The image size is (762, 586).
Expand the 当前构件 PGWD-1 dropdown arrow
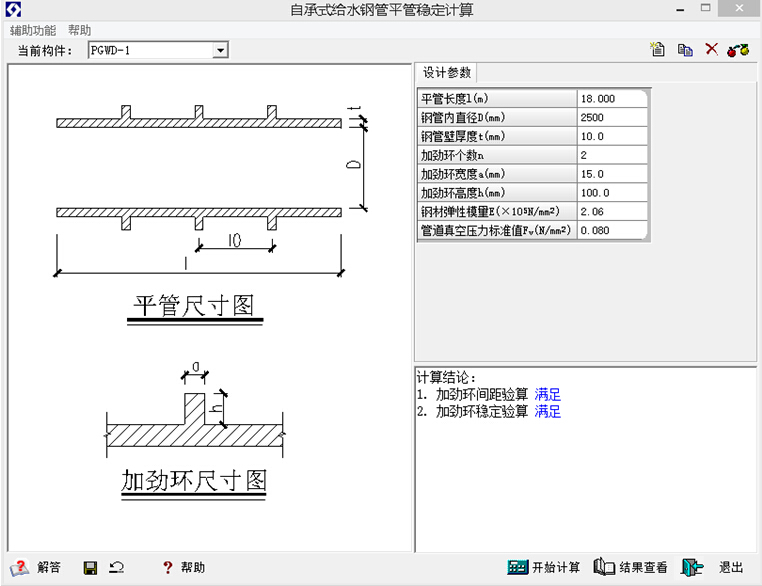click(x=220, y=50)
